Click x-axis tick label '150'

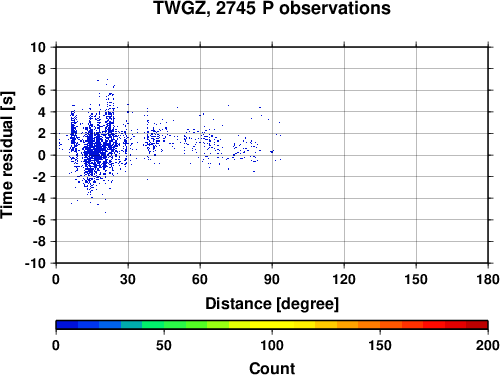click(416, 279)
